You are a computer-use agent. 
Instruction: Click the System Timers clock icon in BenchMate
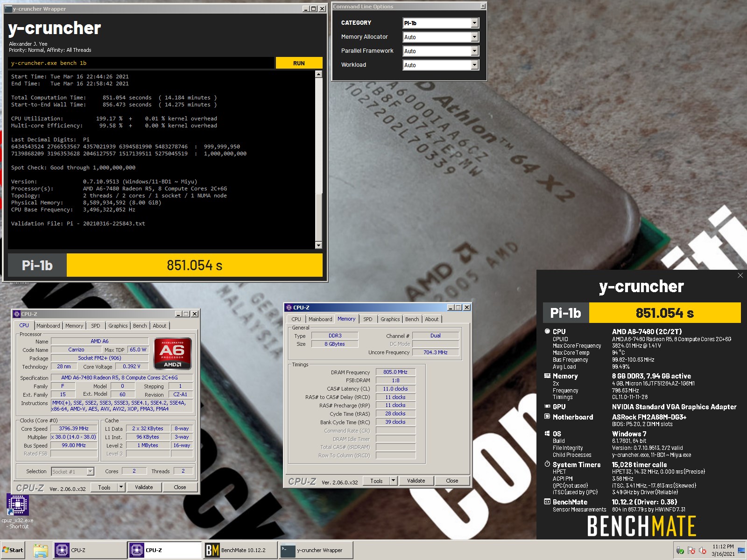[547, 464]
